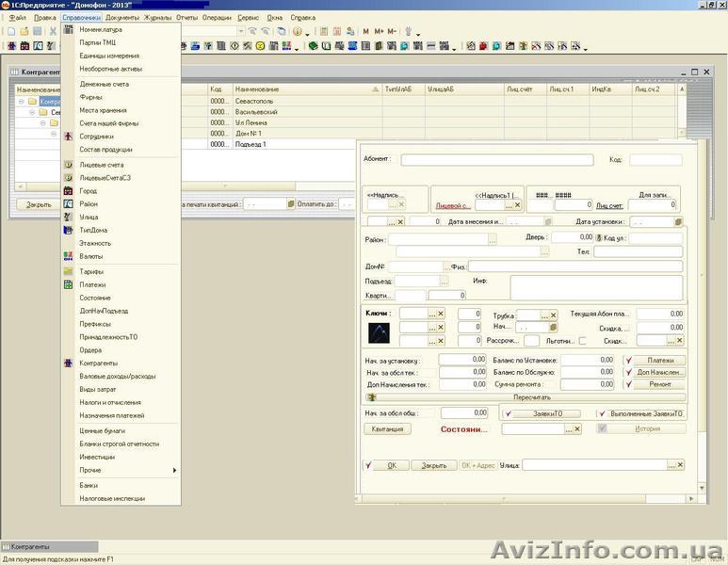This screenshot has width=728, height=565.
Task: Open selection list for Улица field
Action: click(x=670, y=465)
